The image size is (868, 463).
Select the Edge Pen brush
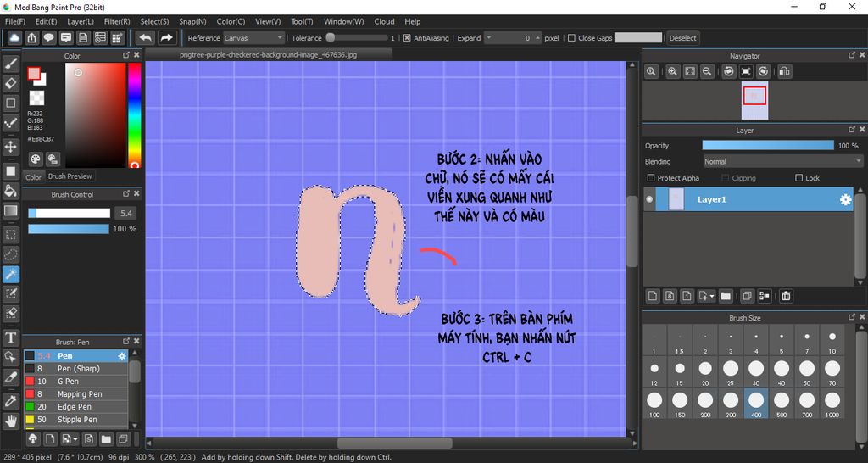pos(75,407)
